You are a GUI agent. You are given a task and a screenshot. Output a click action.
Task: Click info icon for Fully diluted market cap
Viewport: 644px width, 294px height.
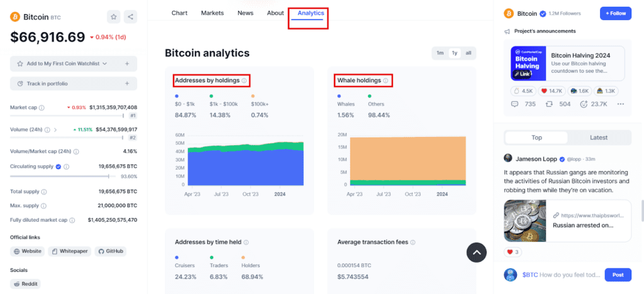click(x=72, y=220)
